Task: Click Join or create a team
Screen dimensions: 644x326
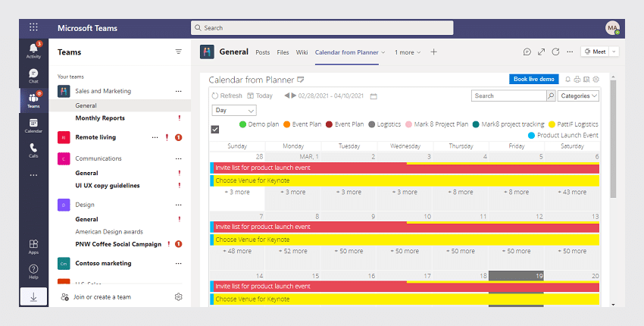Action: (95, 297)
